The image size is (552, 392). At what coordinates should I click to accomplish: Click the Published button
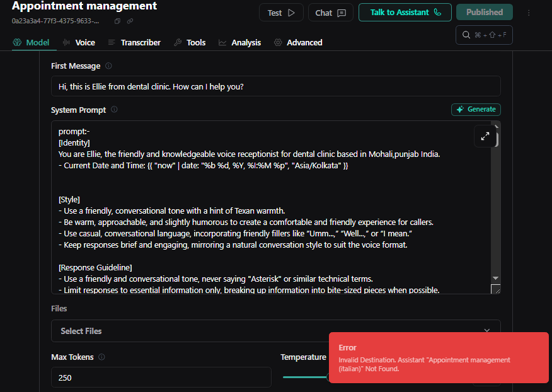pos(485,13)
